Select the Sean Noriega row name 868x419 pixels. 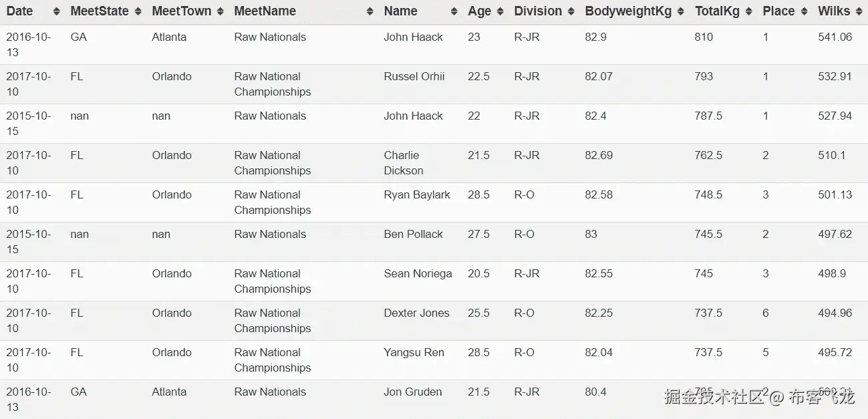tap(418, 274)
